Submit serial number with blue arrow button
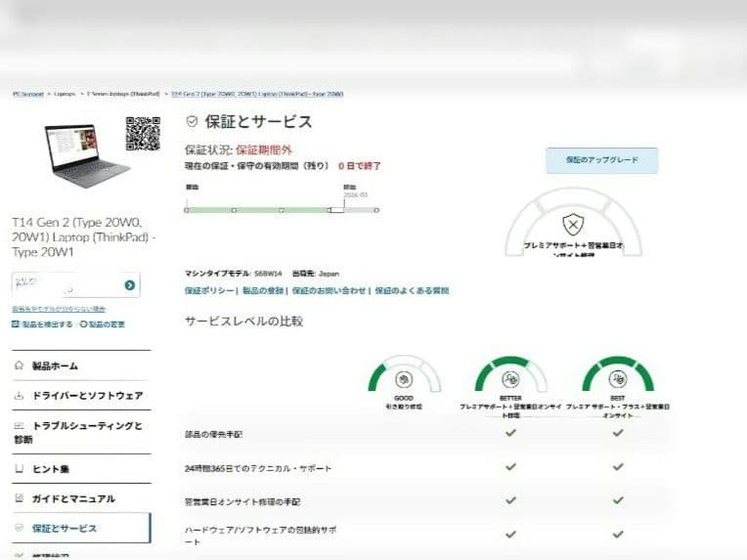Image resolution: width=747 pixels, height=560 pixels. pos(130,284)
